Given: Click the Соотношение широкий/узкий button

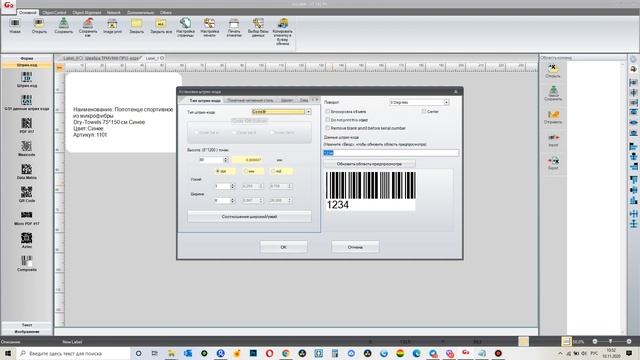Looking at the screenshot, I should pos(249,216).
